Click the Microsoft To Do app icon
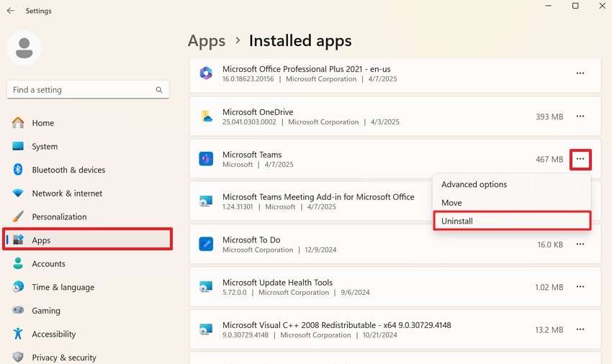 tap(206, 244)
